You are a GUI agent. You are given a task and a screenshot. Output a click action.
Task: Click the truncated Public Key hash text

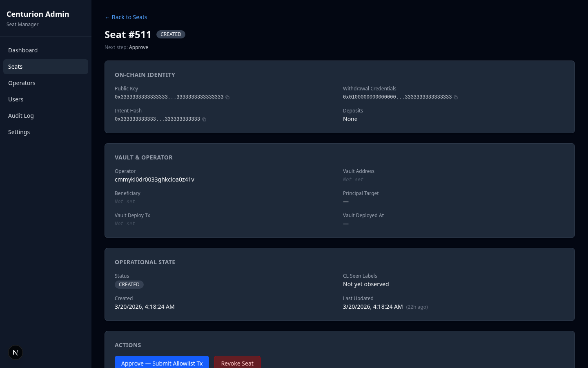coord(169,97)
